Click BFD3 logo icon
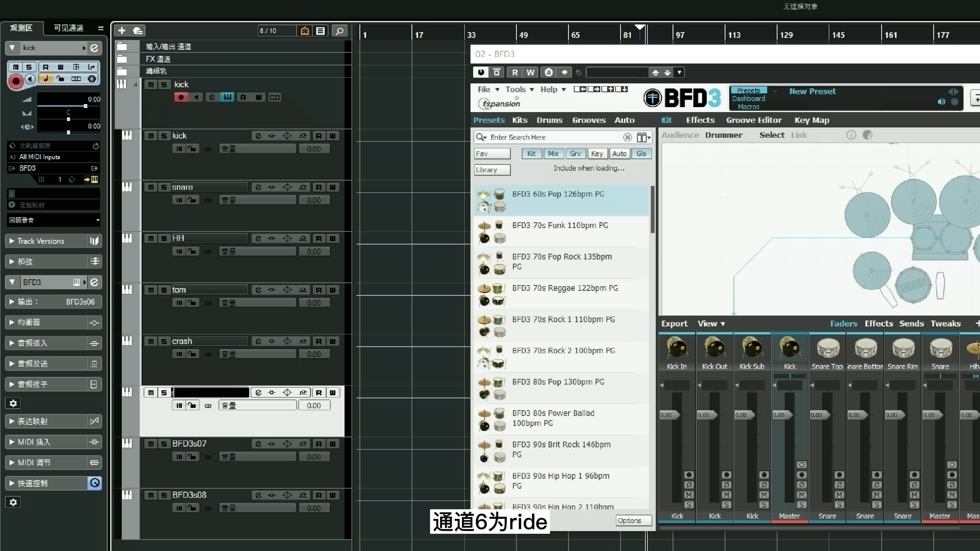This screenshot has height=551, width=980. tap(652, 98)
